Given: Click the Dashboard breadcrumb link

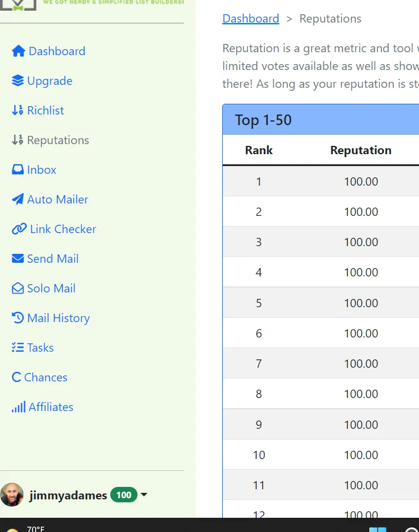Looking at the screenshot, I should pos(251,18).
